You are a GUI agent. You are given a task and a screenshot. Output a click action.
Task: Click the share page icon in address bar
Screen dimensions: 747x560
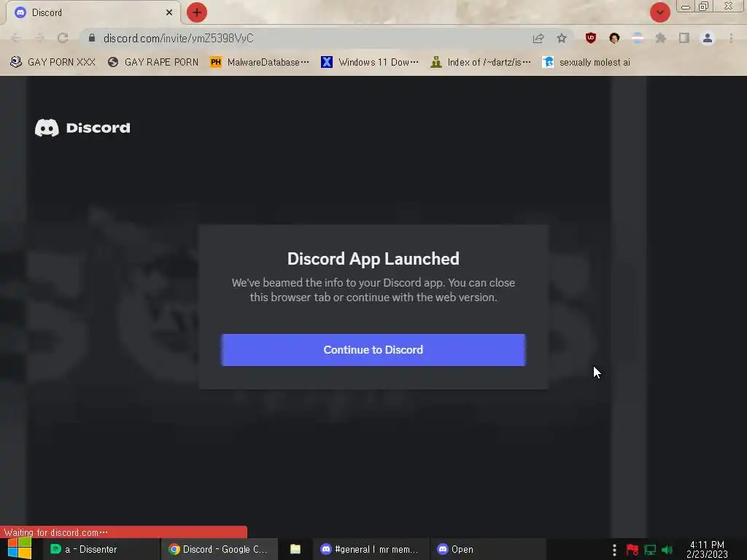(538, 38)
